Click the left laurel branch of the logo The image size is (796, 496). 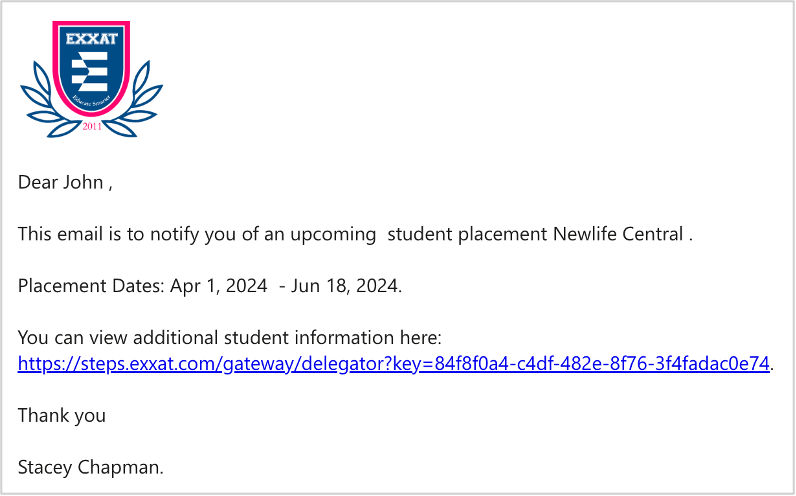(40, 100)
